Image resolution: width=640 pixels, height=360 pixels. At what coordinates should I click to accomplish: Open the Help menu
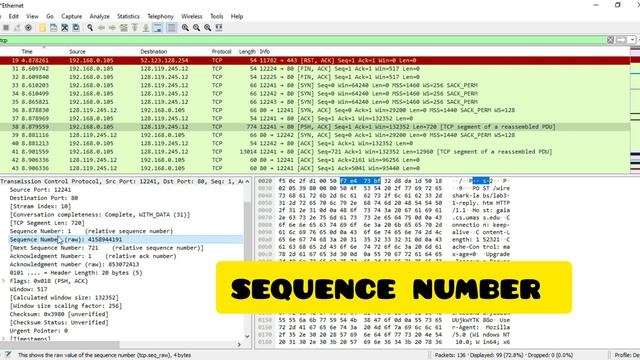237,16
